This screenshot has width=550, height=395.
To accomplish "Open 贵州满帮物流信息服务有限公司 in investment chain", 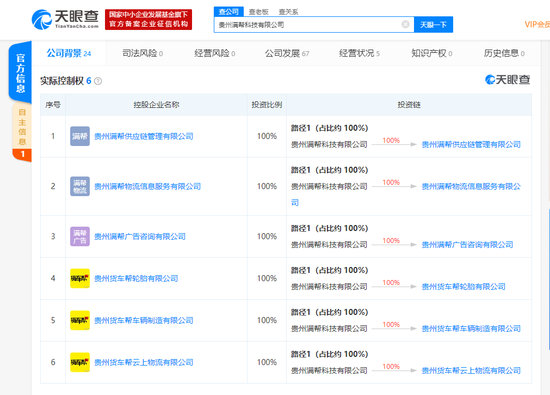I will click(x=471, y=187).
